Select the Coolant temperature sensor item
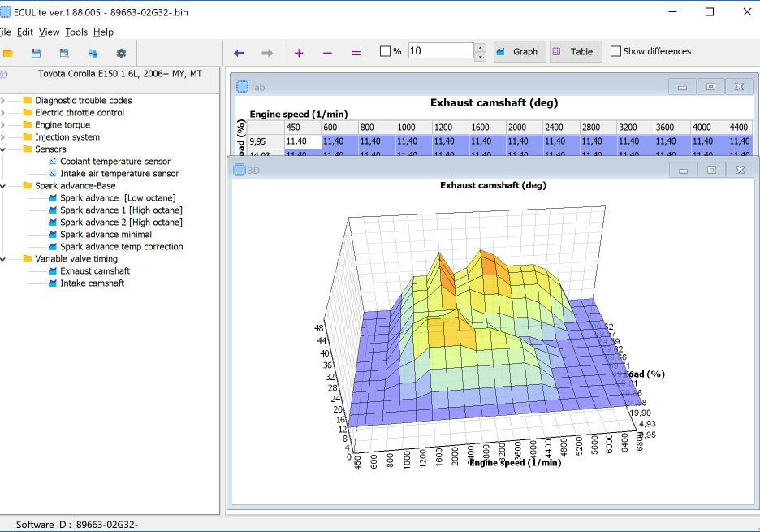This screenshot has height=532, width=760. 114,162
